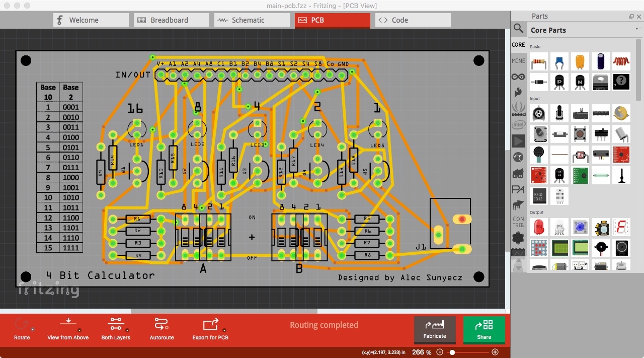Viewport: 644px width, 358px height.
Task: Click View from Above button
Action: (68, 329)
